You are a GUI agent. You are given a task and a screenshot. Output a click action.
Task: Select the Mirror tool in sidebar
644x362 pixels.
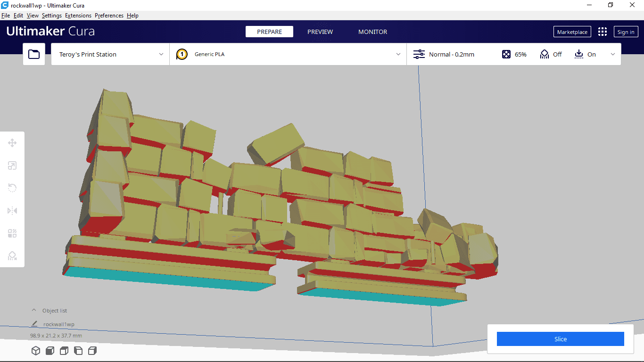(12, 211)
